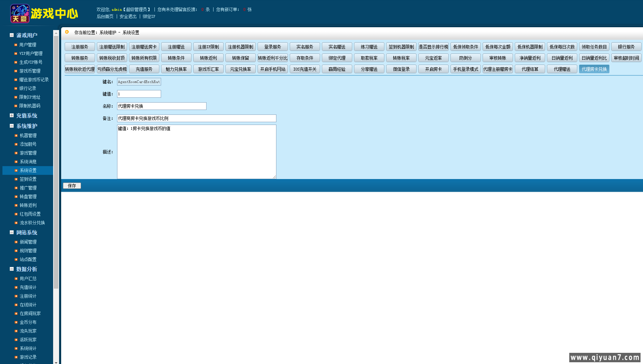Expand the 充值系统 sidebar section
Image resolution: width=643 pixels, height=364 pixels.
coord(12,116)
